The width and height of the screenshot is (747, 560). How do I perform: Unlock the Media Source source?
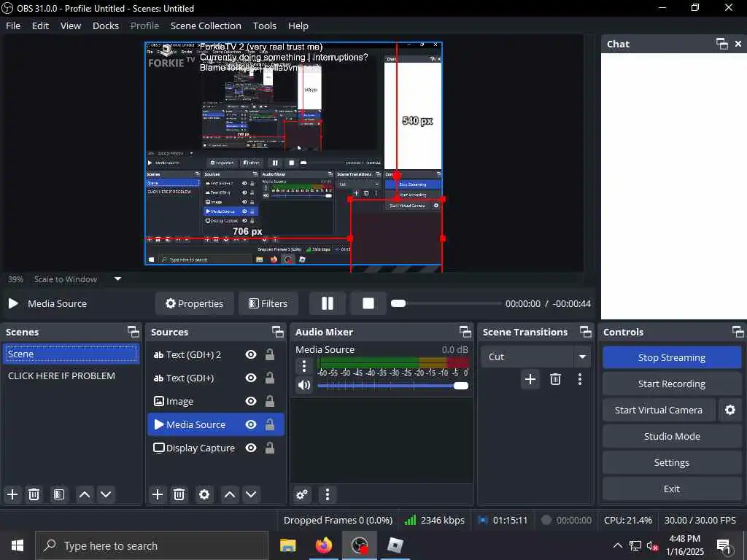tap(270, 425)
